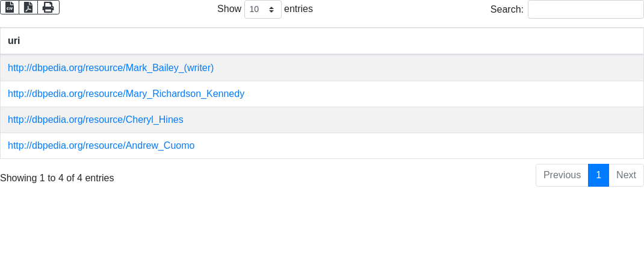Click the "Showing 1 to 4" status text
The image size is (644, 271).
pyautogui.click(x=57, y=178)
